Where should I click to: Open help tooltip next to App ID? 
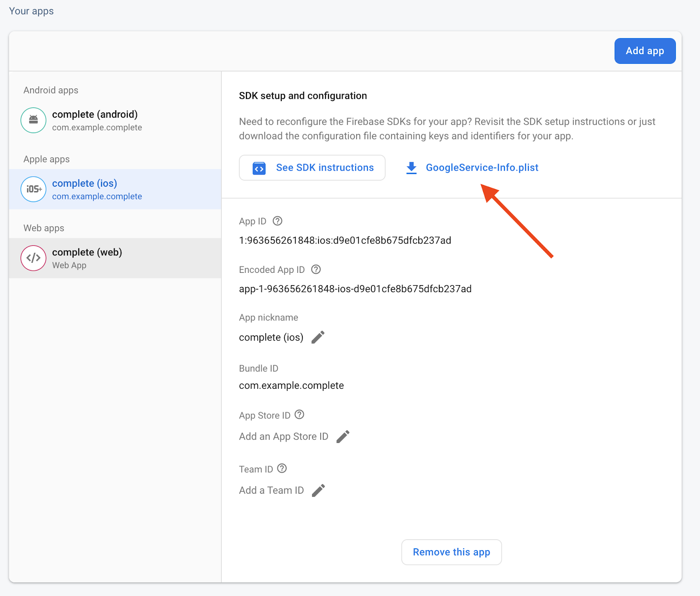coord(277,221)
